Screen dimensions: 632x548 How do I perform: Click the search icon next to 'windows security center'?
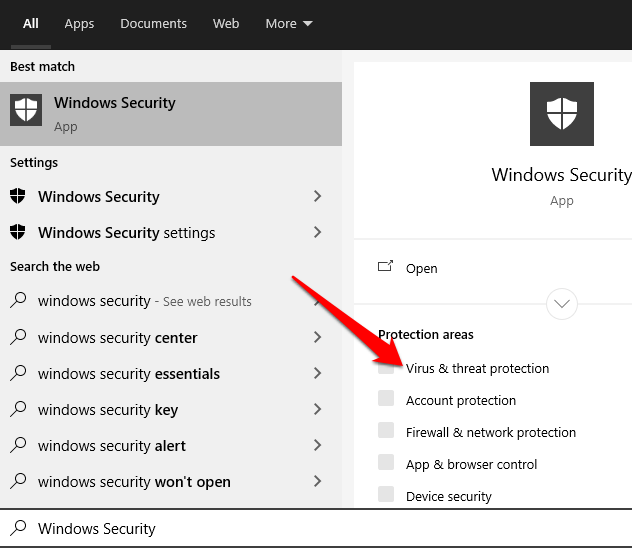[x=17, y=337]
